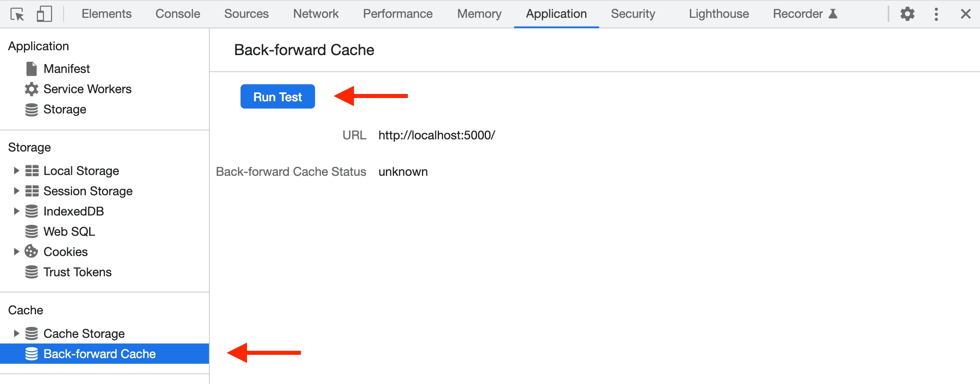Screen dimensions: 980x384
Task: Open the customize DevTools three-dot menu
Action: point(936,13)
